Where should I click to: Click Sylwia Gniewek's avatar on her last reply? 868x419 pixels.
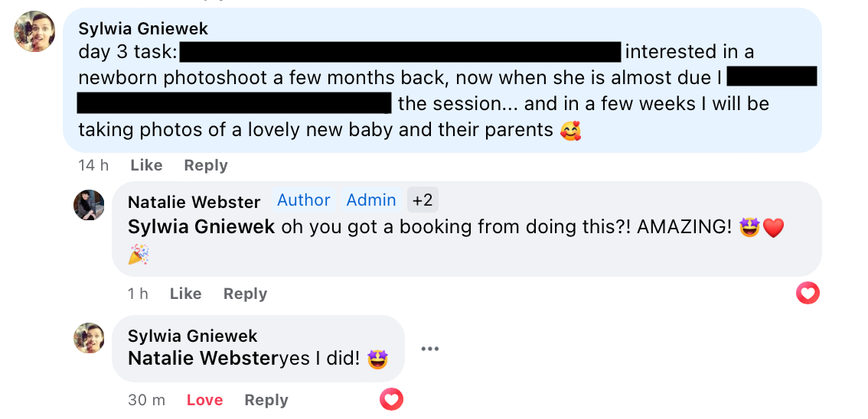pos(89,338)
